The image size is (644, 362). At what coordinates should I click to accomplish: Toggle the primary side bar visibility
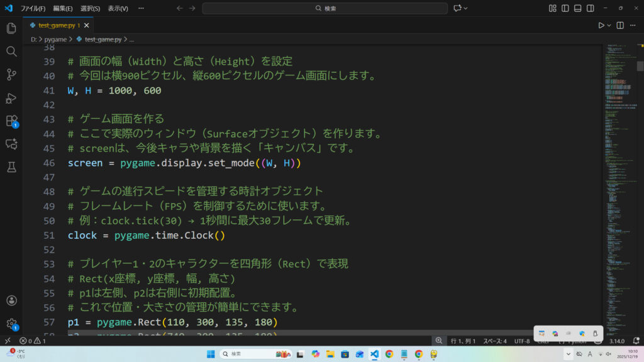(x=565, y=8)
